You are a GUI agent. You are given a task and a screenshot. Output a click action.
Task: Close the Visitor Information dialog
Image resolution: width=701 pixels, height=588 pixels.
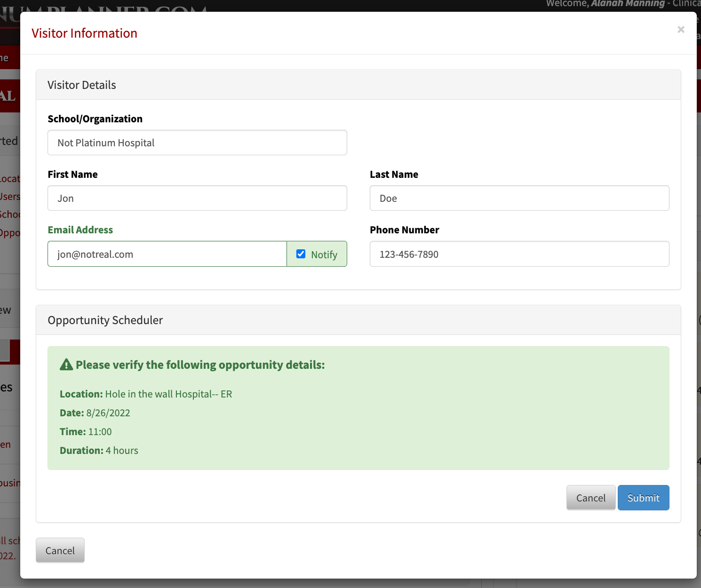point(681,29)
